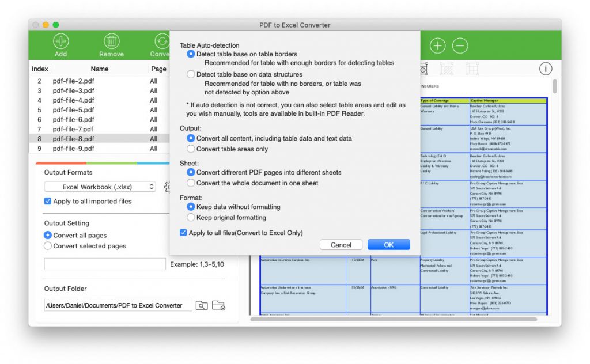Click the All page value for pdf-file-2.pdf
This screenshot has width=590, height=364.
(153, 81)
